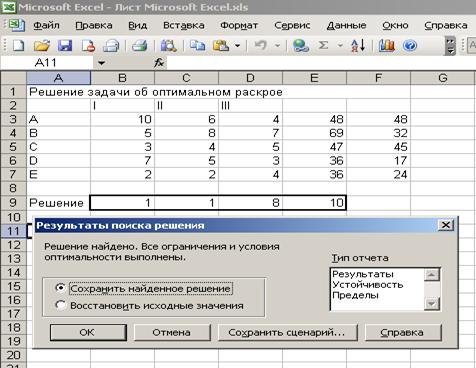Click the AutoSum sigma icon
This screenshot has width=476, height=368.
pos(323,45)
